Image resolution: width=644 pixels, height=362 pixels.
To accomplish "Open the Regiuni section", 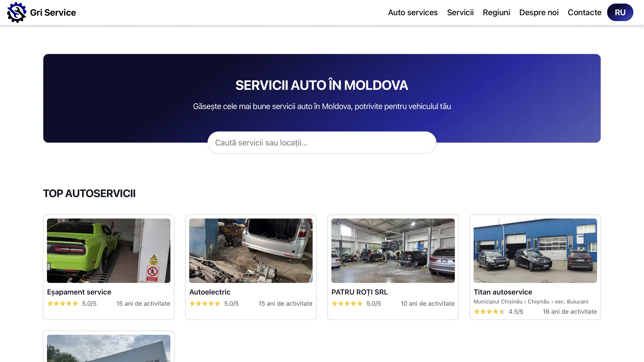I will [x=496, y=12].
